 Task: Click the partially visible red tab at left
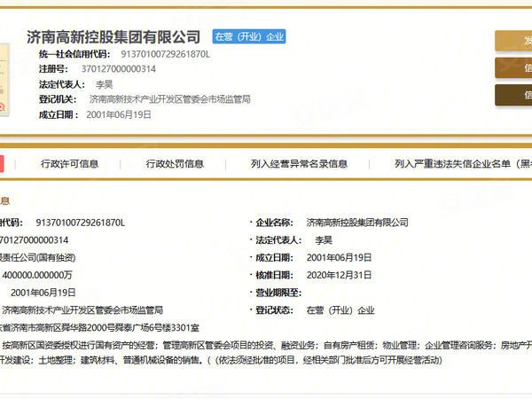coord(2,164)
